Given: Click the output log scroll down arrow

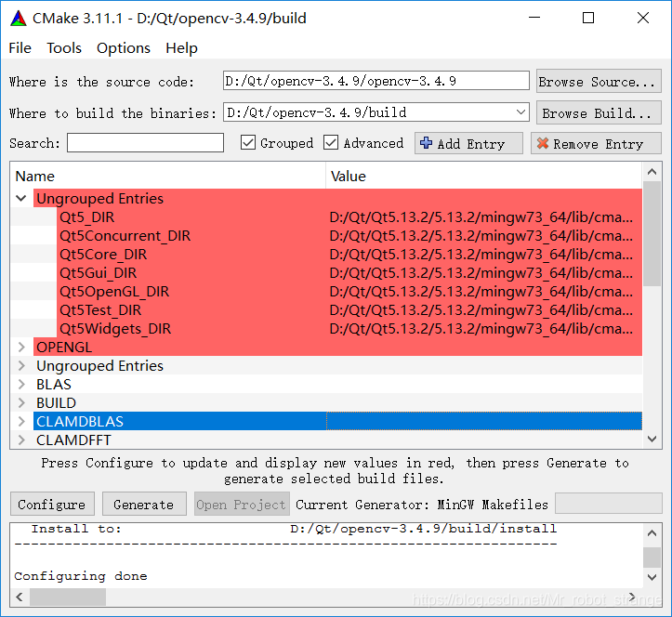Looking at the screenshot, I should coord(652,577).
